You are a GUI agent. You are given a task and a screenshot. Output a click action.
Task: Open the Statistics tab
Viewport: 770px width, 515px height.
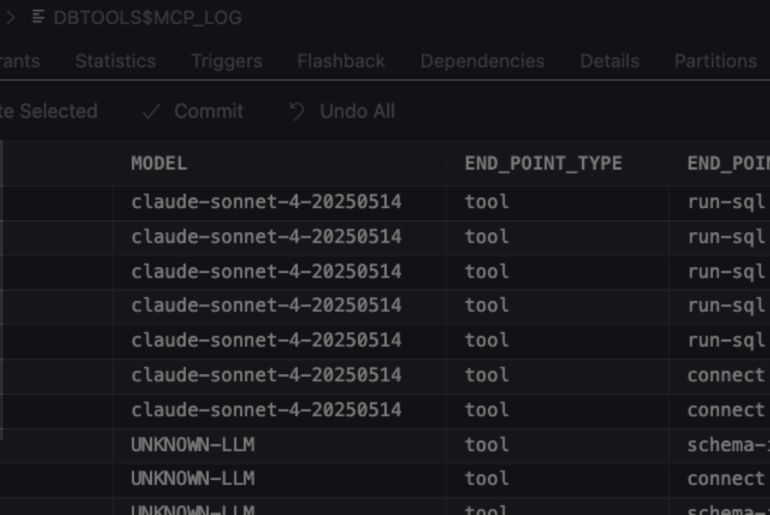pos(115,61)
